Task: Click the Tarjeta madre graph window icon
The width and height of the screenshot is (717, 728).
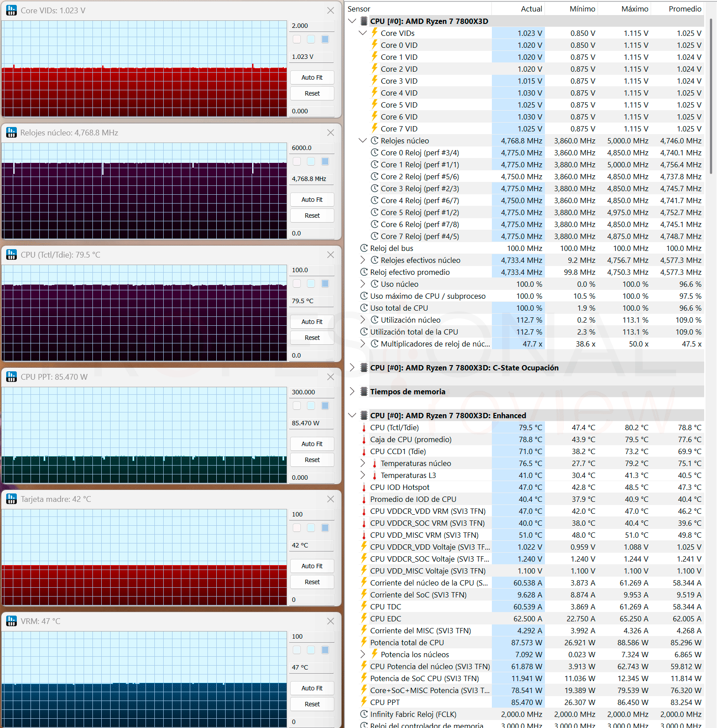Action: tap(12, 499)
